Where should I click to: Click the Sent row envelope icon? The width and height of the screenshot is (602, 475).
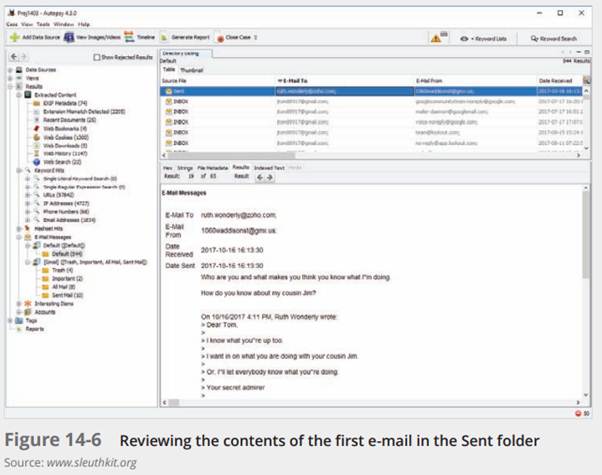point(169,91)
